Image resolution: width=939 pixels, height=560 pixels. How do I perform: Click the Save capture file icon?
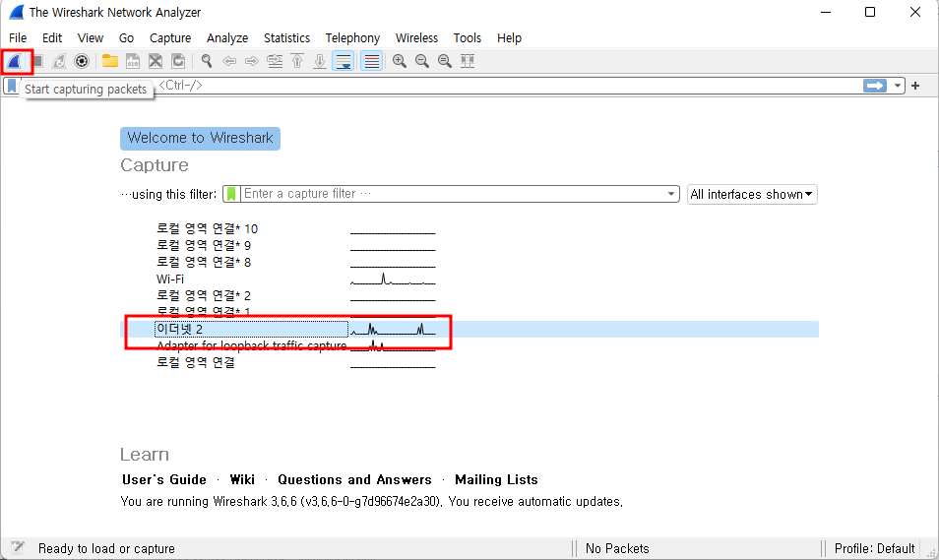(x=132, y=61)
